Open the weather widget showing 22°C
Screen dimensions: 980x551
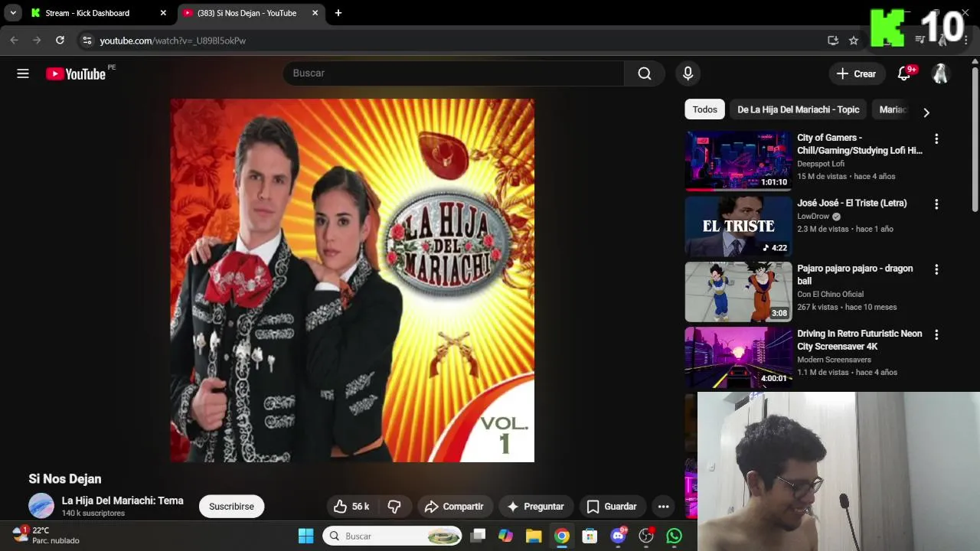pos(46,535)
